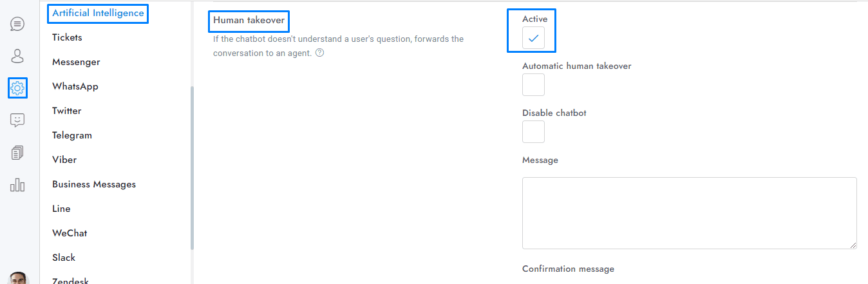Check the Disable chatbot checkbox
The height and width of the screenshot is (284, 868).
(533, 132)
